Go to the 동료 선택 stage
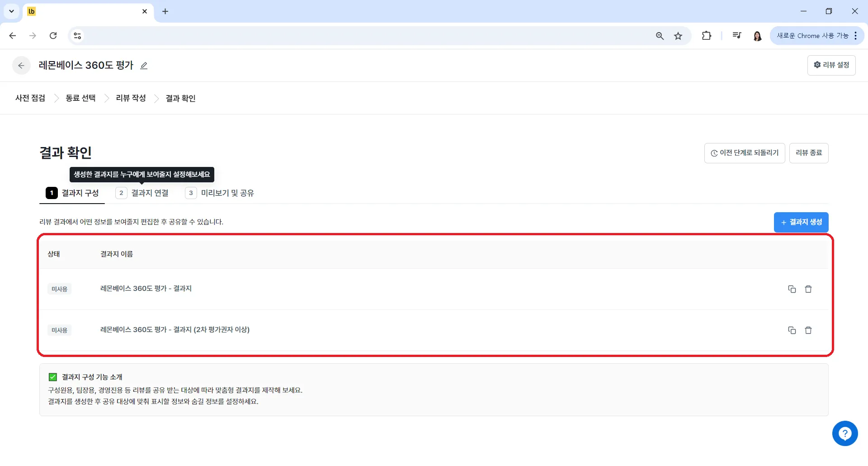Image resolution: width=868 pixels, height=466 pixels. [x=80, y=98]
